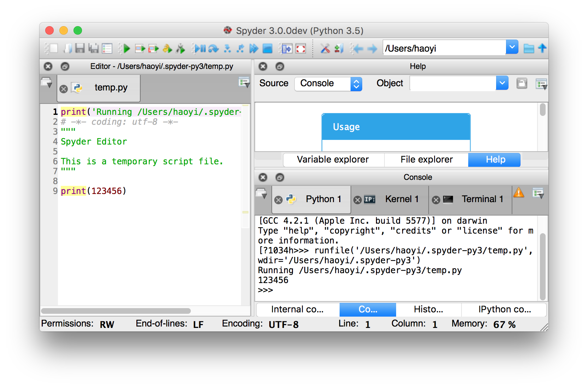Start debugging with the blue play-pause icon
588x388 pixels.
(x=200, y=48)
